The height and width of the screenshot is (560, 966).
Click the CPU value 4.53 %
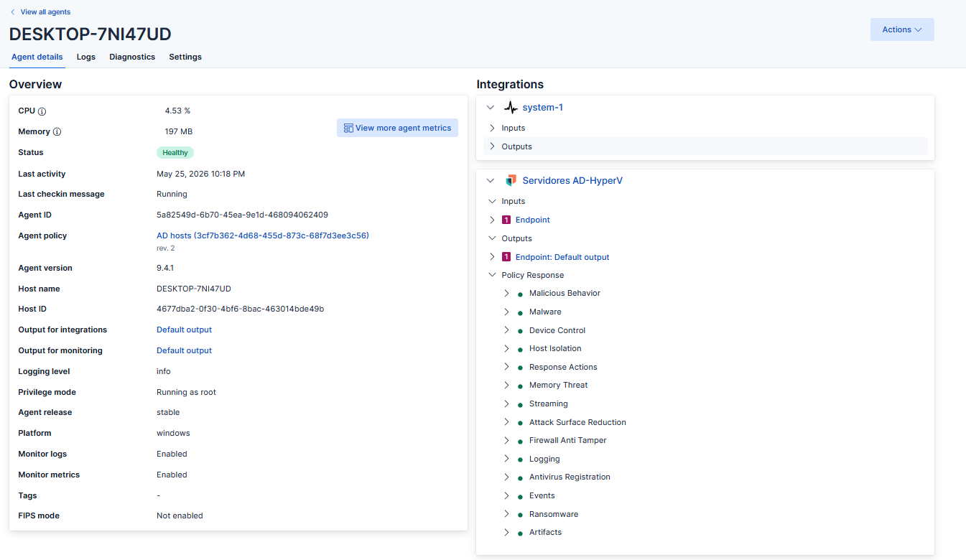pyautogui.click(x=177, y=111)
